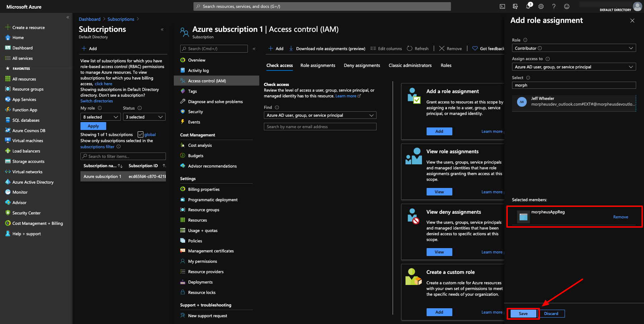Click the Select search field containing morph
The height and width of the screenshot is (324, 644).
click(x=574, y=85)
